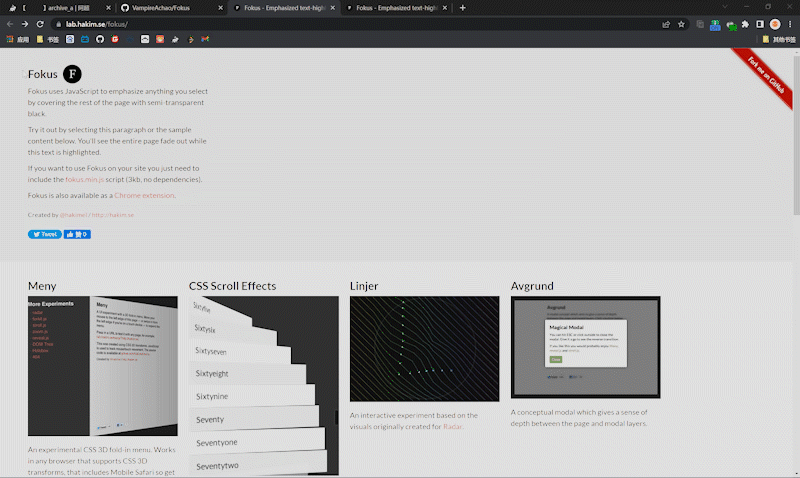Reload the page with the refresh icon
This screenshot has height=478, width=800.
(x=40, y=23)
